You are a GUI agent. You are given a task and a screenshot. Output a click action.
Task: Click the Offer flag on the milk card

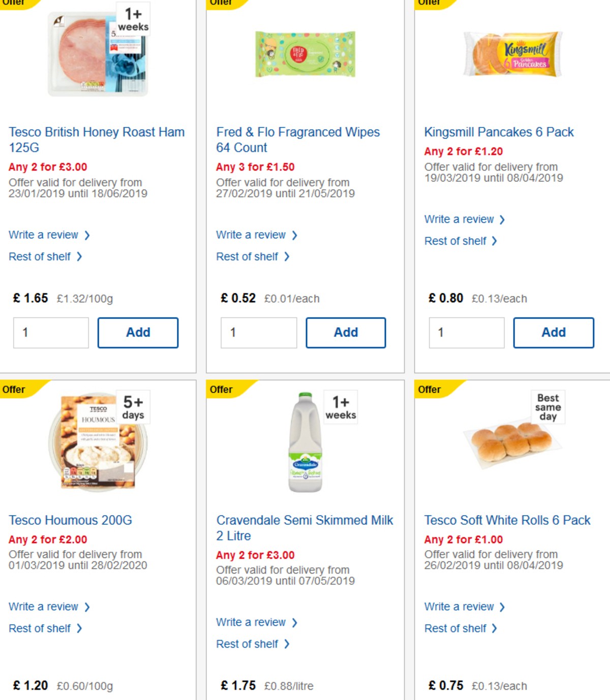[222, 389]
